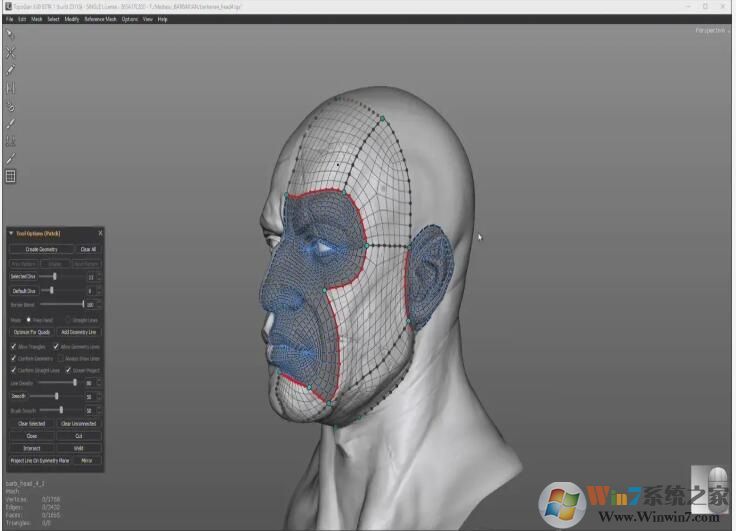Activate the bridge tool with two vertical bars
The image size is (736, 531).
coord(10,88)
